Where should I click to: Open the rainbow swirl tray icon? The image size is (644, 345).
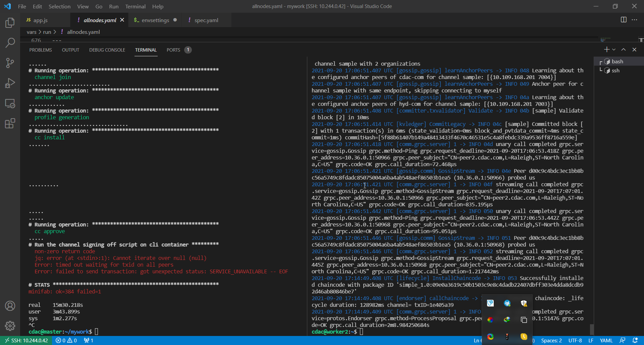(490, 337)
